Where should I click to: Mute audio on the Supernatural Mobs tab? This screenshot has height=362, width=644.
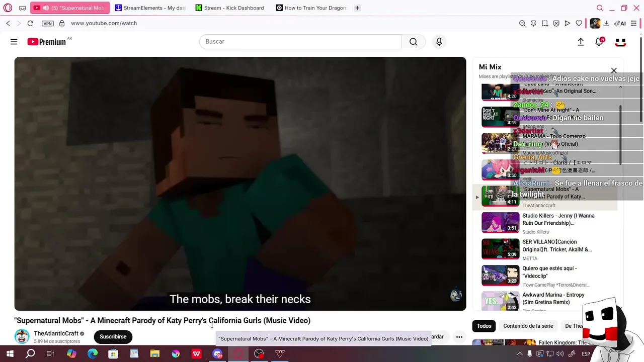click(x=46, y=8)
